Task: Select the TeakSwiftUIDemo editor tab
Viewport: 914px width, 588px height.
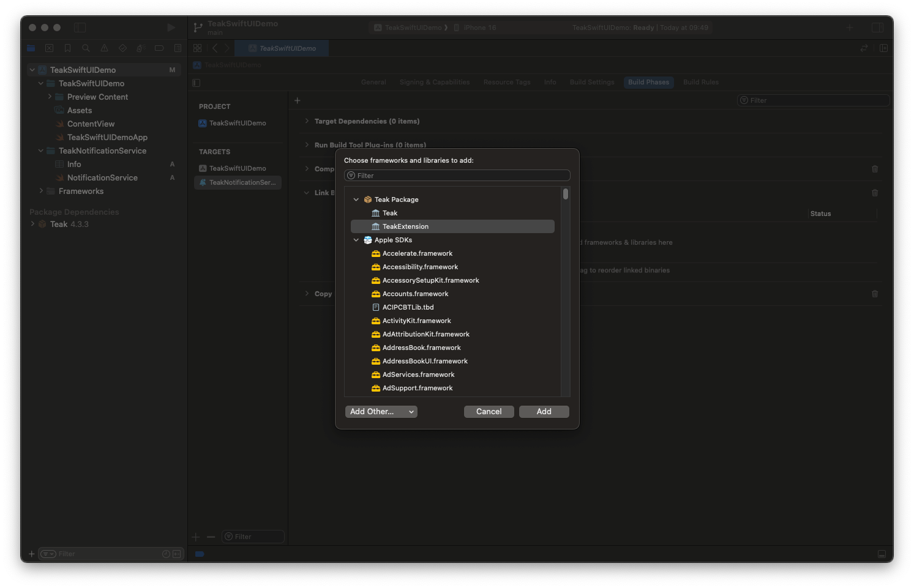Action: pyautogui.click(x=282, y=48)
